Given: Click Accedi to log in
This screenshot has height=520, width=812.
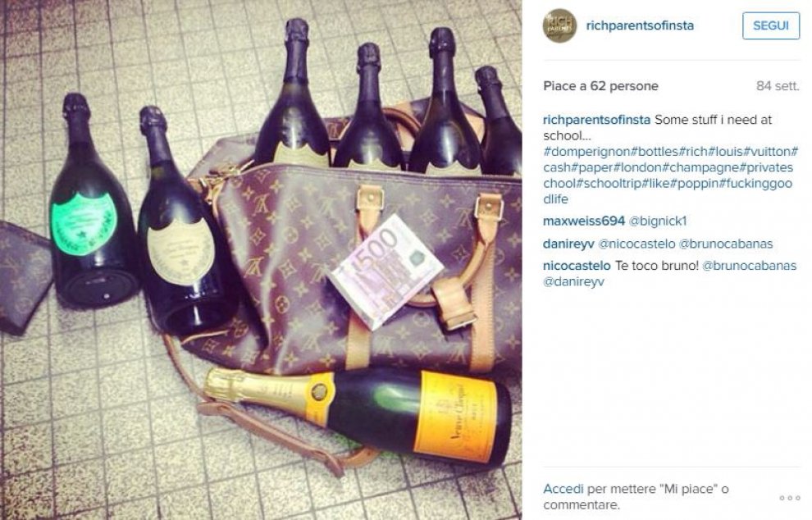Looking at the screenshot, I should (x=563, y=489).
